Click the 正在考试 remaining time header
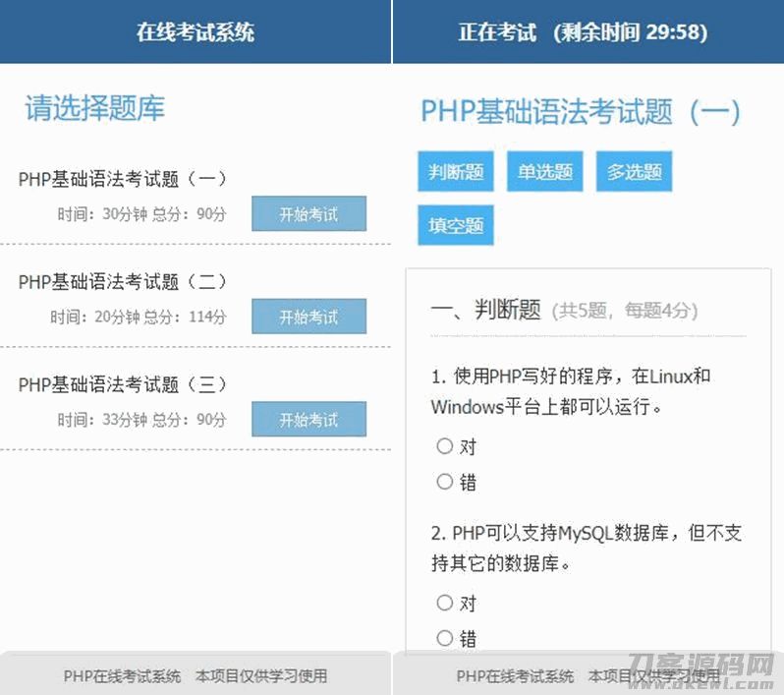 coord(583,31)
